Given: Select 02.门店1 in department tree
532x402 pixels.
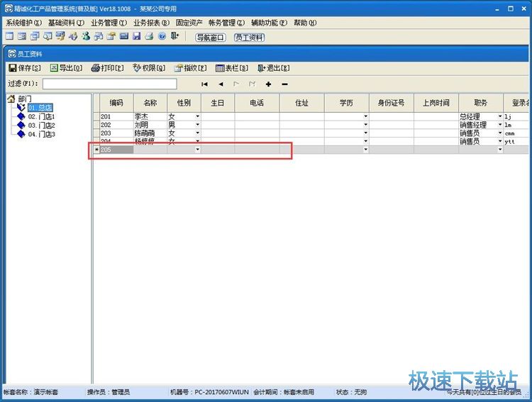Looking at the screenshot, I should [41, 117].
